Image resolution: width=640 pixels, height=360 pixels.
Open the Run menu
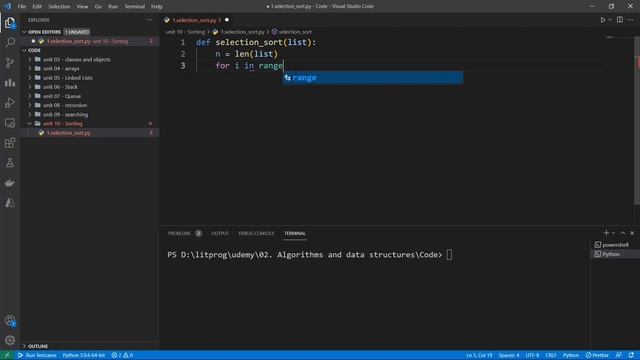point(113,7)
